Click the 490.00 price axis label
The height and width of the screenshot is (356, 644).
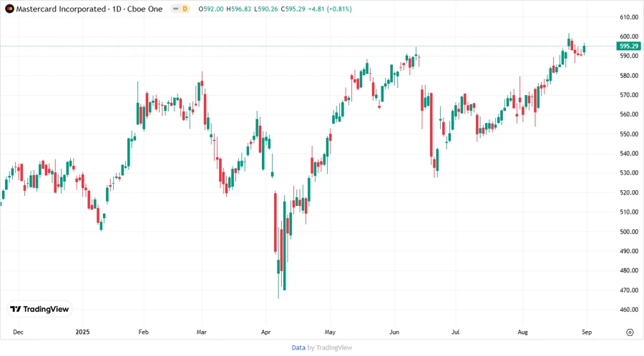(629, 251)
